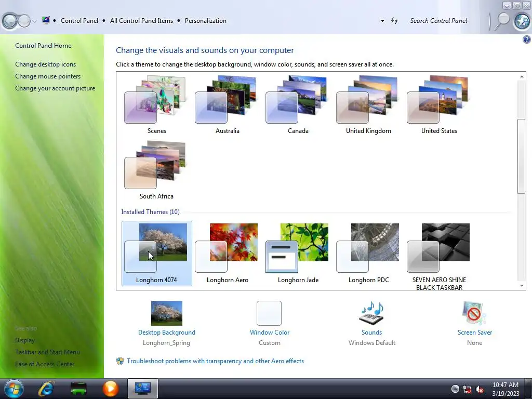Viewport: 532px width, 399px height.
Task: Click the magnifying glass search icon
Action: (x=502, y=21)
